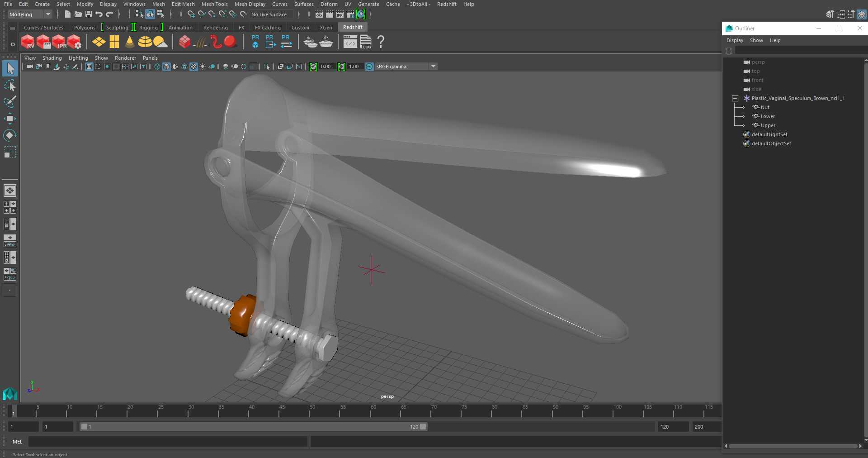The image size is (868, 458).
Task: Click the redo arrow icon
Action: pos(109,14)
